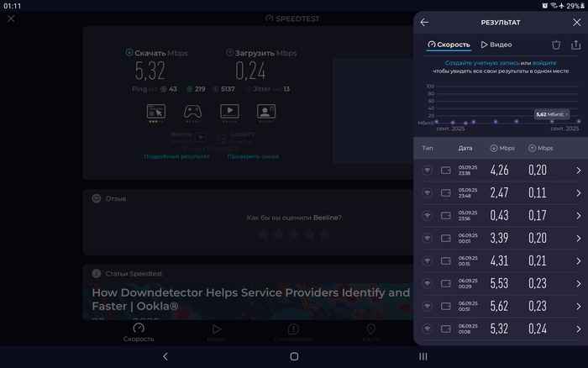Expand the 0,43 Mbps result row chevron
588x368 pixels.
tap(578, 216)
